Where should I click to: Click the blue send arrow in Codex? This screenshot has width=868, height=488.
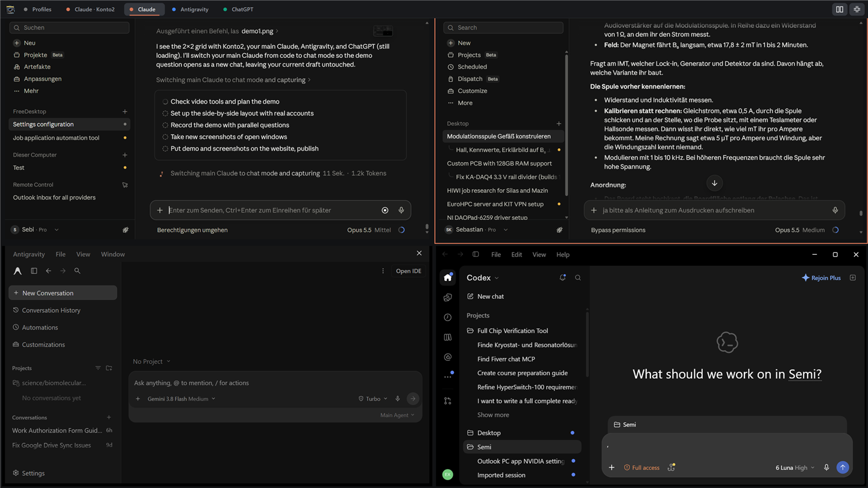coord(843,468)
